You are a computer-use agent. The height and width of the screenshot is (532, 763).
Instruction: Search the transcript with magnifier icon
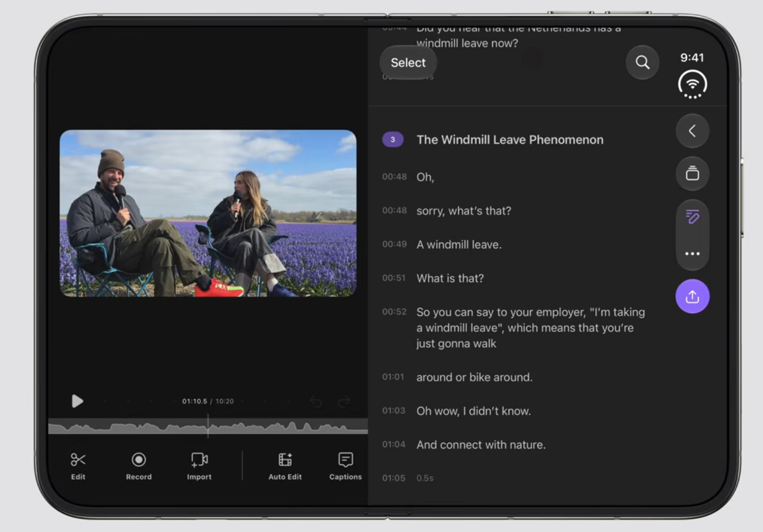point(642,62)
